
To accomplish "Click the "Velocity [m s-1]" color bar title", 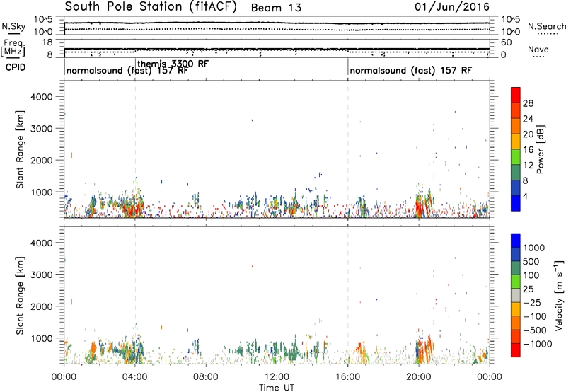I will click(x=559, y=295).
